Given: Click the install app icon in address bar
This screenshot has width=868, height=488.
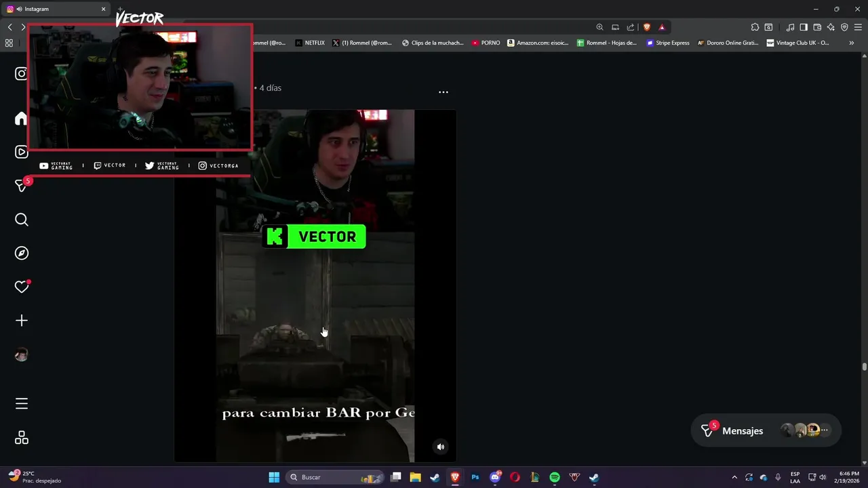Looking at the screenshot, I should [x=615, y=27].
